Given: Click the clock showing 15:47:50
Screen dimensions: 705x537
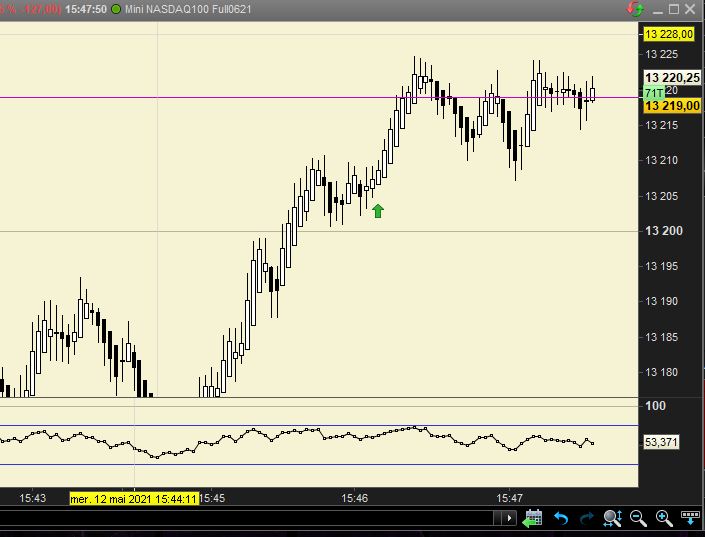Looking at the screenshot, I should click(86, 9).
